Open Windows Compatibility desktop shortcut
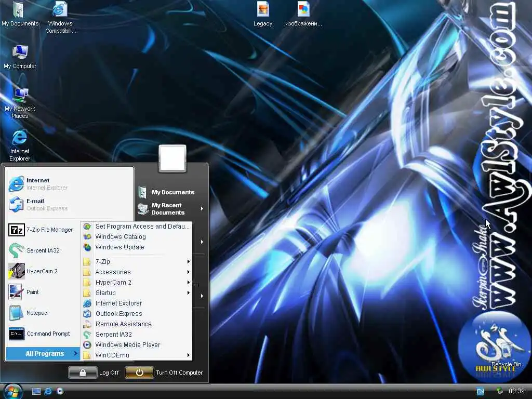532x399 pixels. (x=60, y=17)
